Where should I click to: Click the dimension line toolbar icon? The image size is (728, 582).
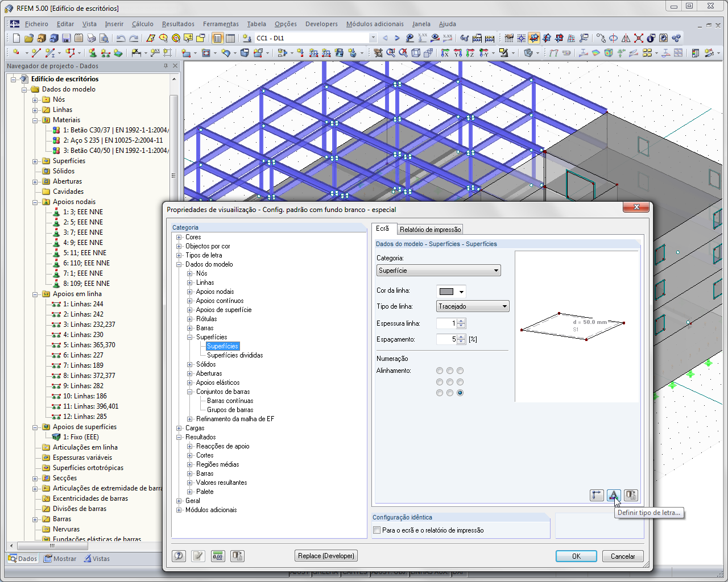[136, 53]
